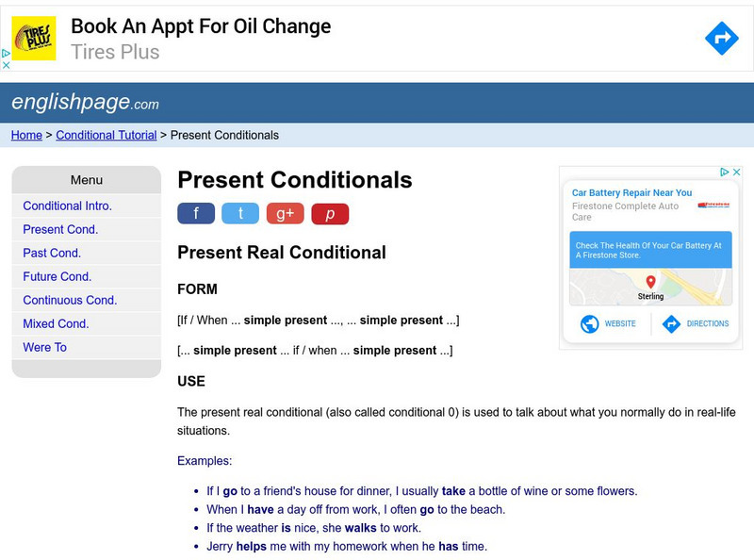
Task: Click the globe Website icon in ad
Action: coord(590,324)
